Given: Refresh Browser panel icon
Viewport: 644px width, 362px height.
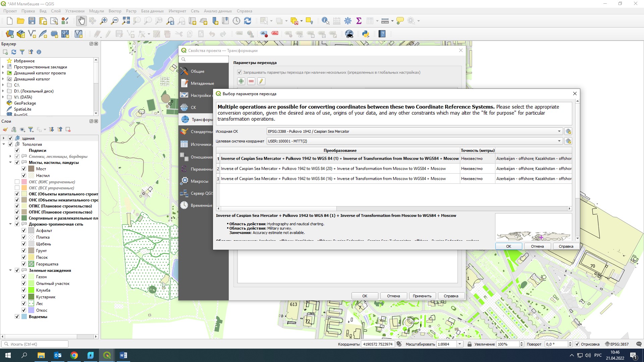Looking at the screenshot, I should point(14,52).
